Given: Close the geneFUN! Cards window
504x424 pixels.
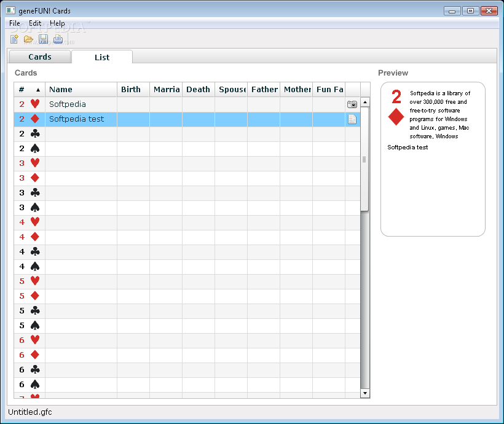Looking at the screenshot, I should tap(489, 11).
